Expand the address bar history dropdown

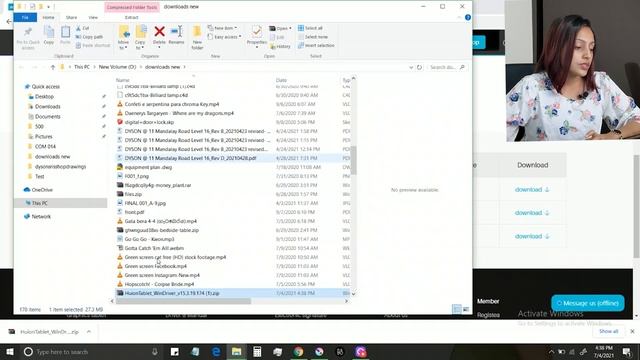pos(411,67)
